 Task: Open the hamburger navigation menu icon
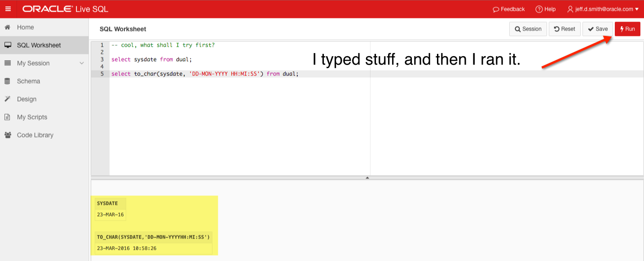8,9
